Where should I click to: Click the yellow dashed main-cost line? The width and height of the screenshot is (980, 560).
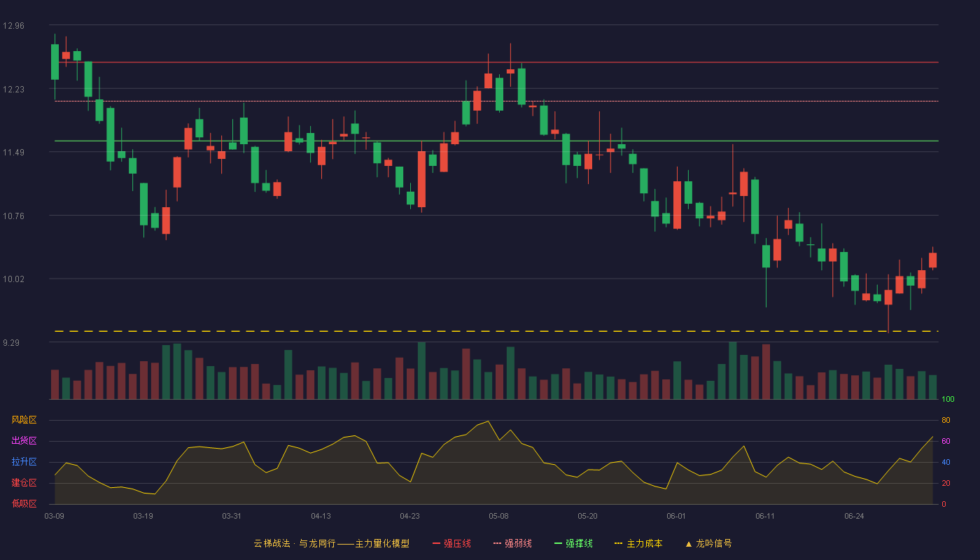pos(496,331)
